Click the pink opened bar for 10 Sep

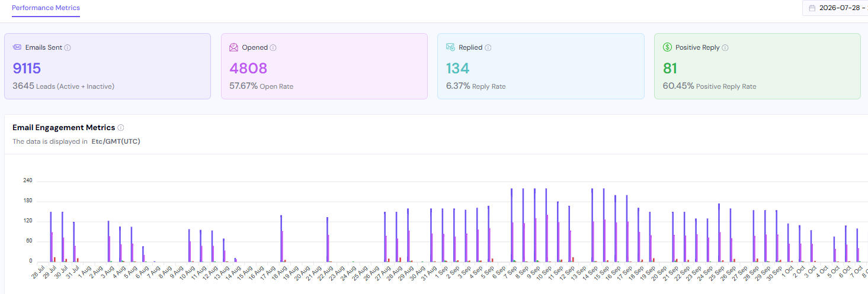547,238
